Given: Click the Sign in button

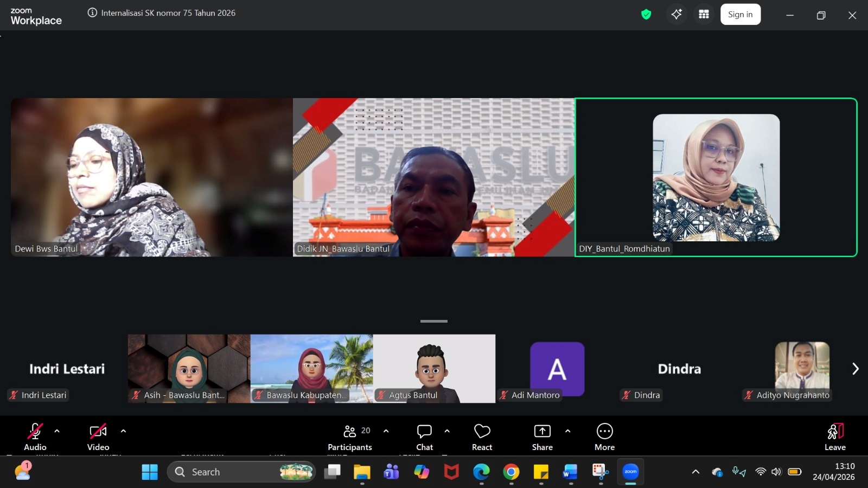Looking at the screenshot, I should pos(740,15).
